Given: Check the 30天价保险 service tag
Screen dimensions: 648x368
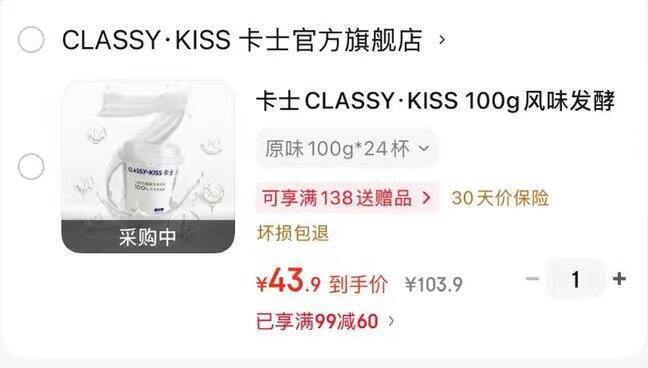Looking at the screenshot, I should [500, 198].
